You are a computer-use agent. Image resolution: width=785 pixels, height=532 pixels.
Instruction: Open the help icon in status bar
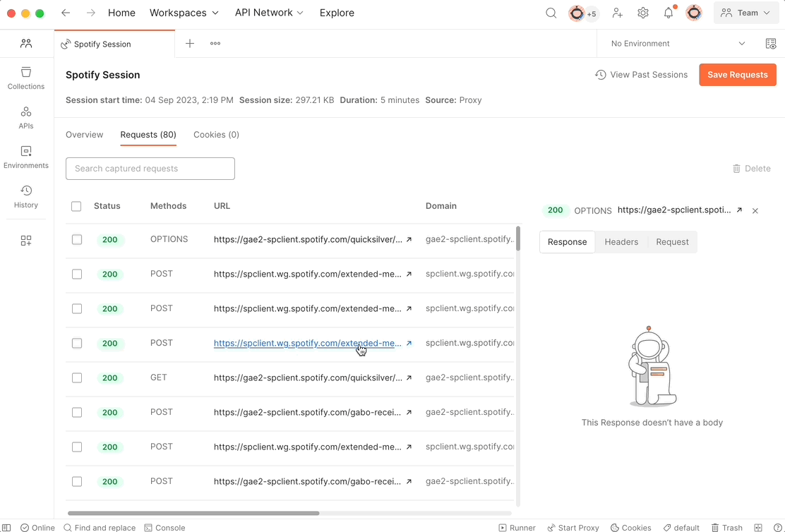click(x=777, y=528)
